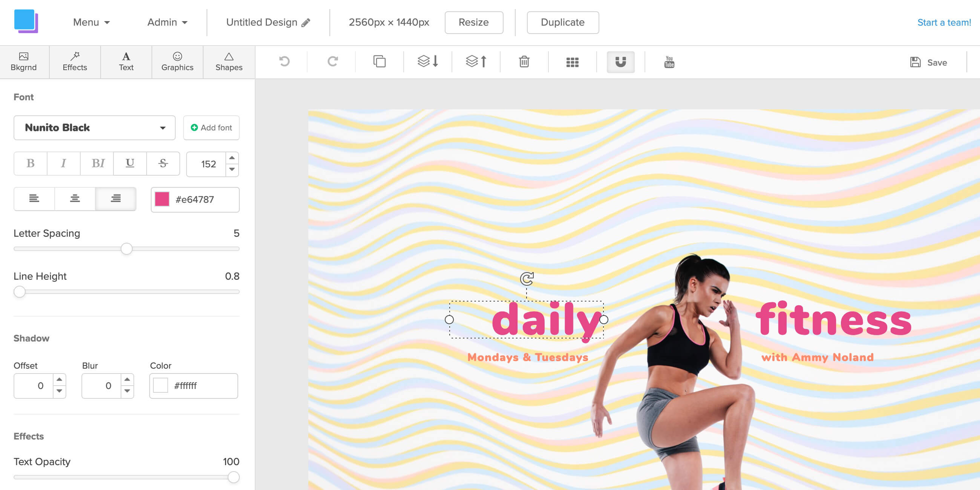Click the app logo icon

26,21
